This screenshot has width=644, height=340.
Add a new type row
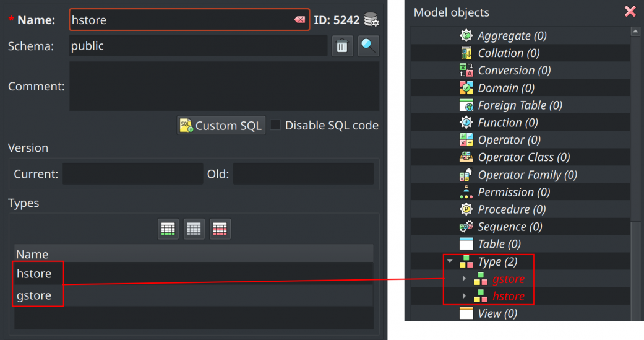click(x=168, y=229)
